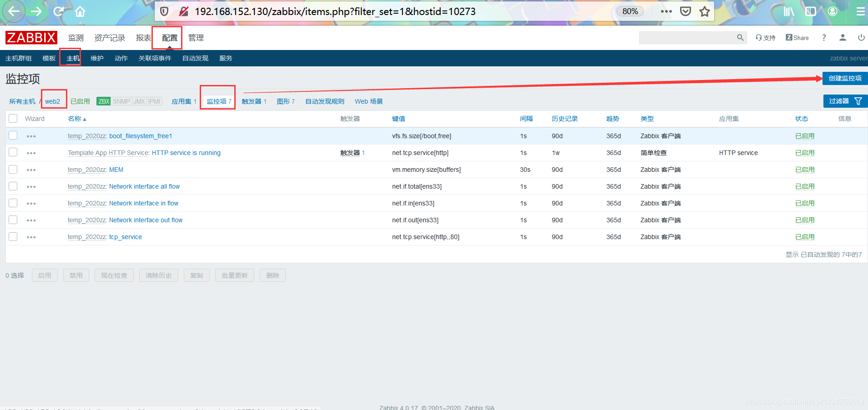Image resolution: width=868 pixels, height=410 pixels.
Task: Select 模板 in the submenu bar
Action: (x=49, y=58)
